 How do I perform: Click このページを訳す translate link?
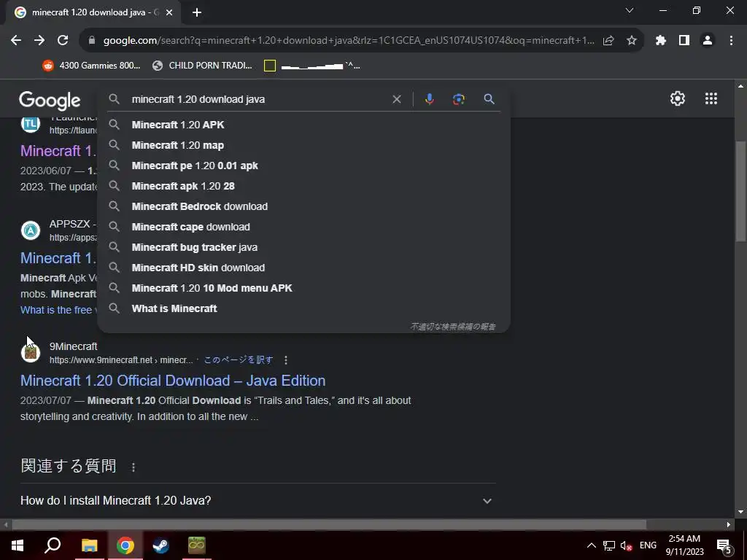click(x=239, y=360)
